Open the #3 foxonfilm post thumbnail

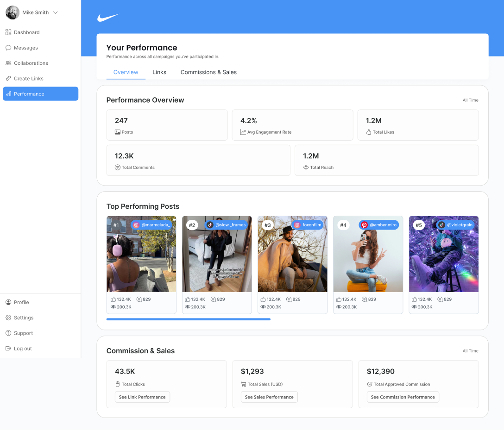(292, 254)
